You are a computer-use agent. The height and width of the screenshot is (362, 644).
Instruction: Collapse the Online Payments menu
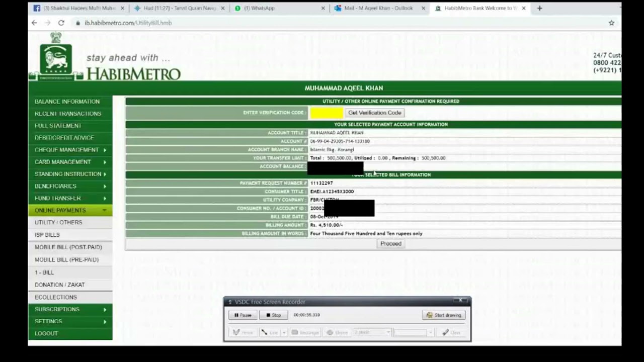[x=70, y=210]
